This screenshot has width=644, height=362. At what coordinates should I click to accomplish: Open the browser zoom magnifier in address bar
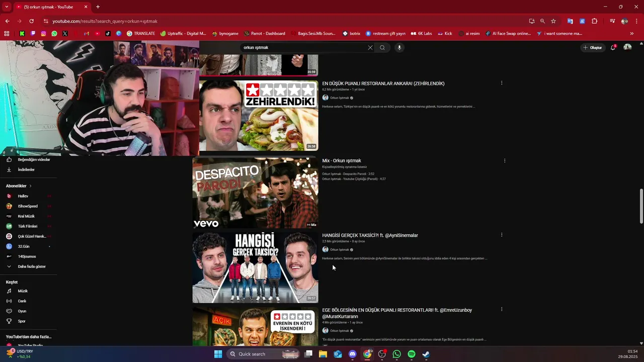(x=542, y=21)
